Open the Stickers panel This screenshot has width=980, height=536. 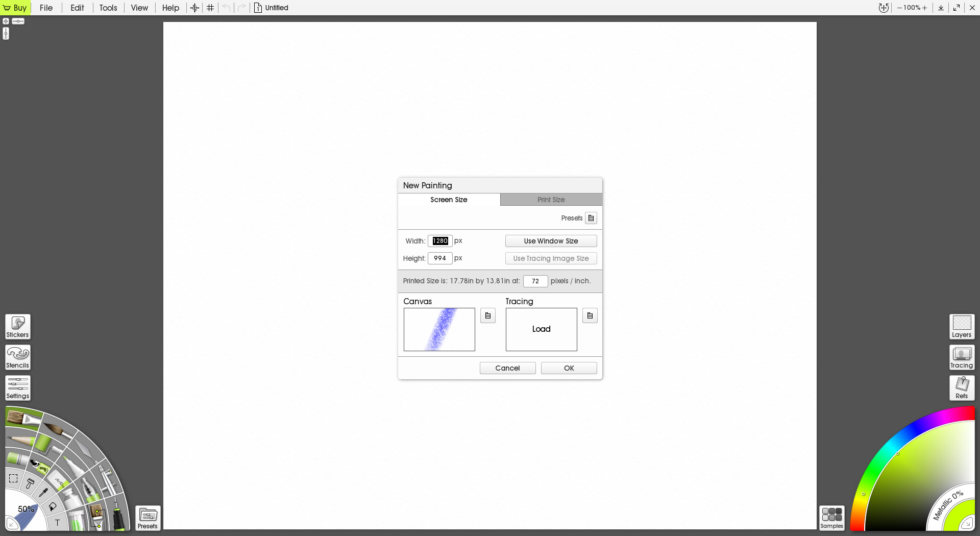(18, 327)
